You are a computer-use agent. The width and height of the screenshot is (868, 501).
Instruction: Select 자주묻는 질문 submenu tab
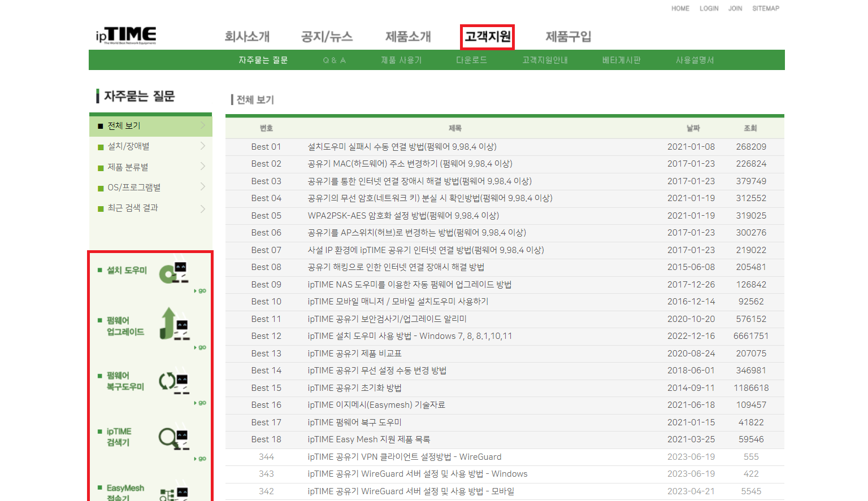263,60
